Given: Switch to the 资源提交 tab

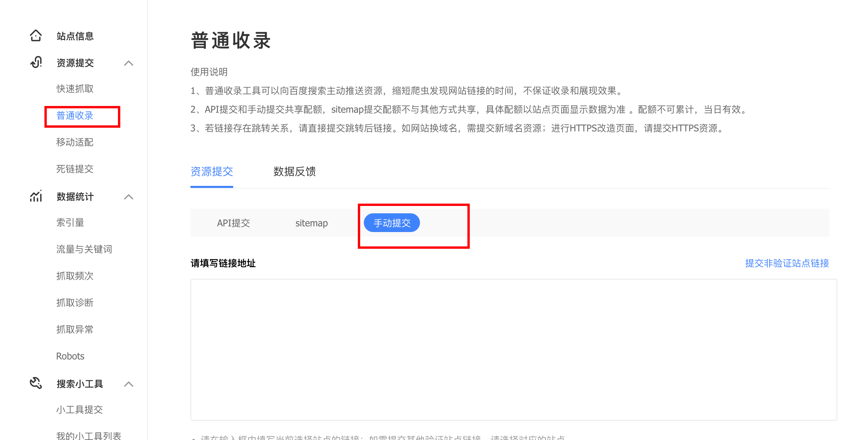Looking at the screenshot, I should 211,171.
